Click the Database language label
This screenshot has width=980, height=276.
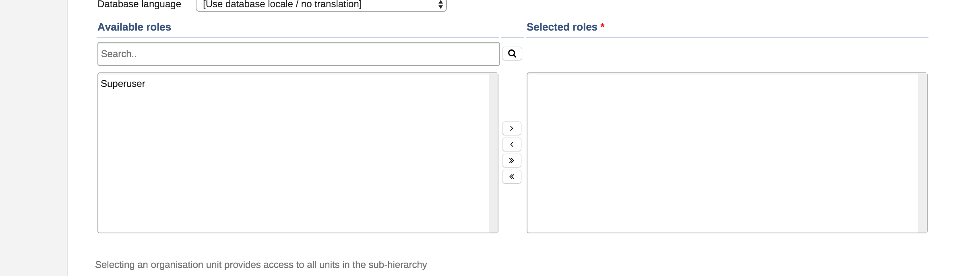139,4
